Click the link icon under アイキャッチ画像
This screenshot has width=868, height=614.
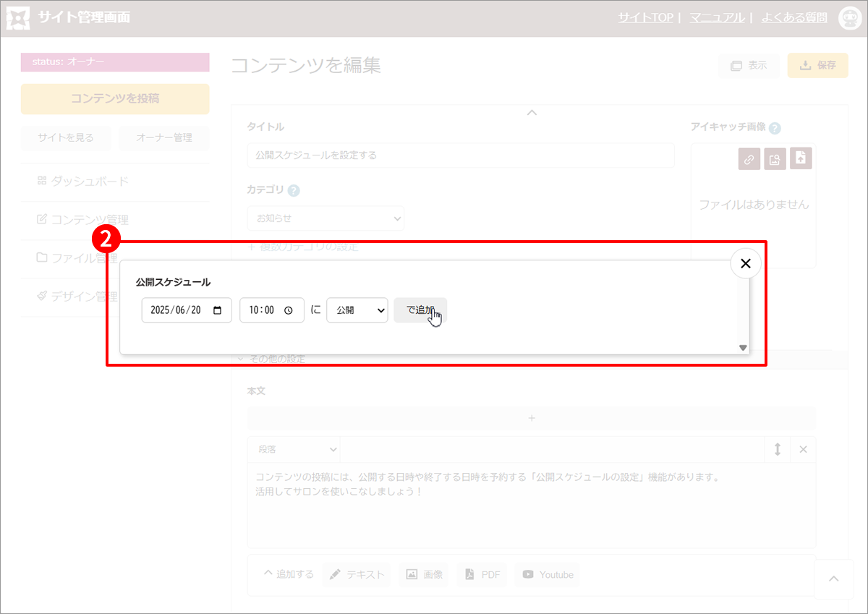pos(749,159)
